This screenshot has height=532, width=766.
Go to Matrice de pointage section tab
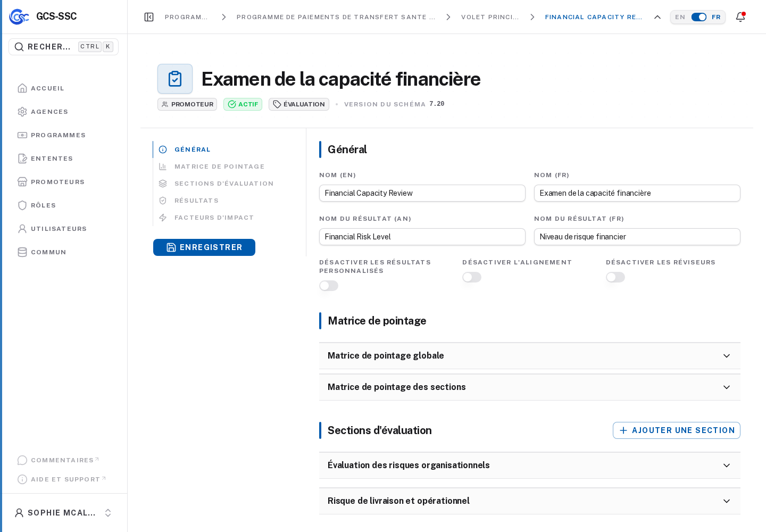coord(219,167)
